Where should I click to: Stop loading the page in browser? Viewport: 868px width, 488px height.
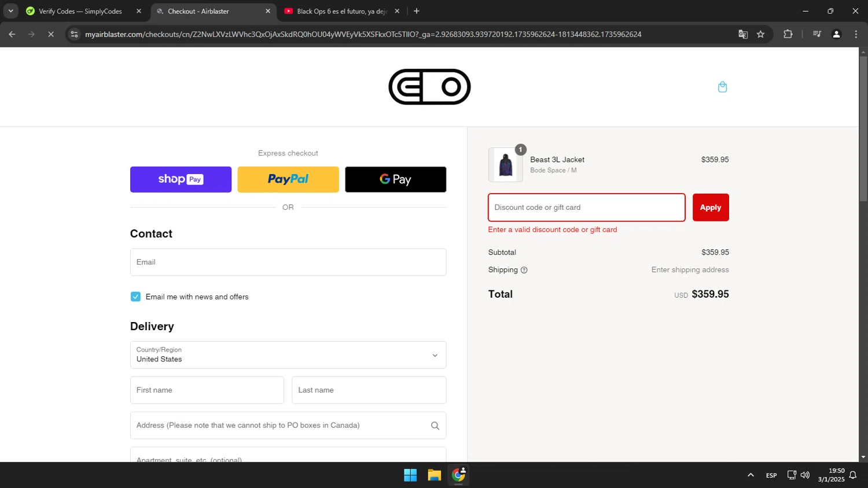[x=51, y=34]
